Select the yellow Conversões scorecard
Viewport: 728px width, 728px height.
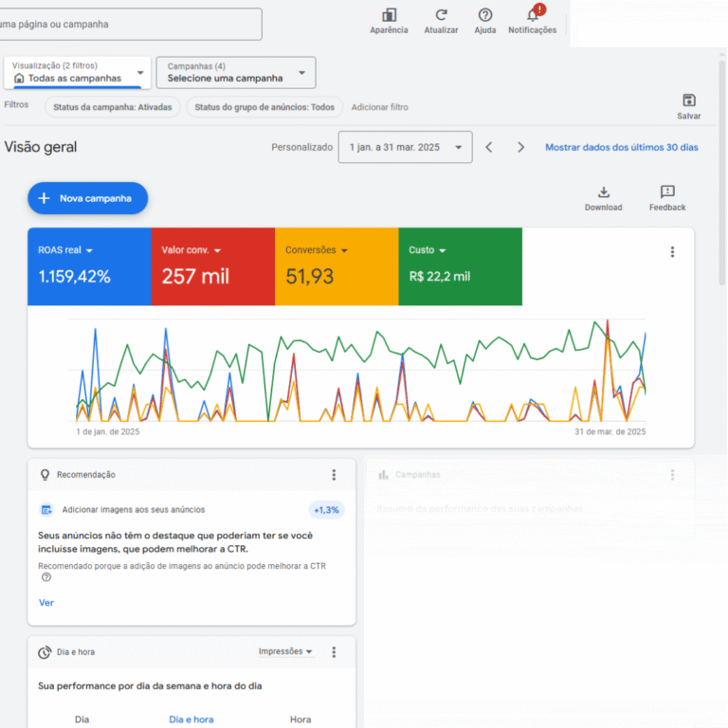pyautogui.click(x=337, y=266)
